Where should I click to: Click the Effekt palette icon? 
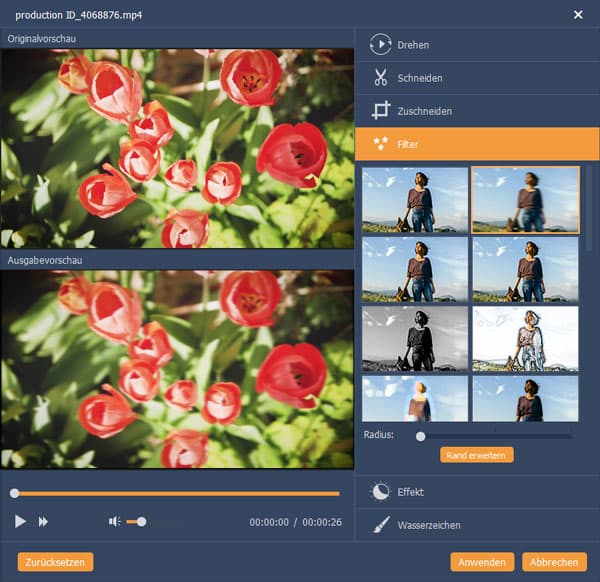tap(380, 492)
